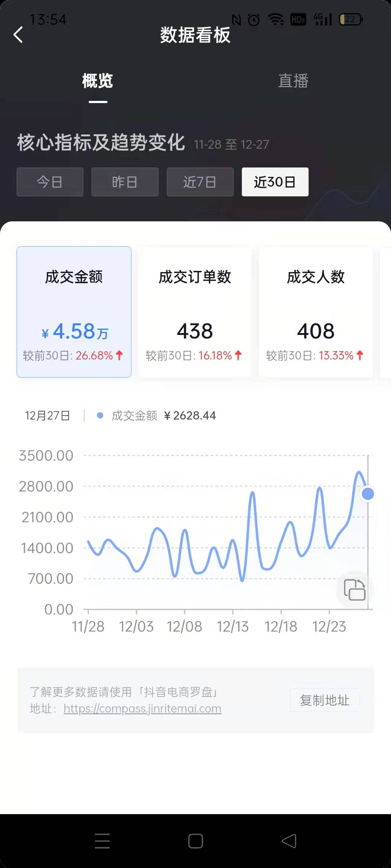Tap the Android back triangle button
Screen dimensions: 391x868
point(289,841)
